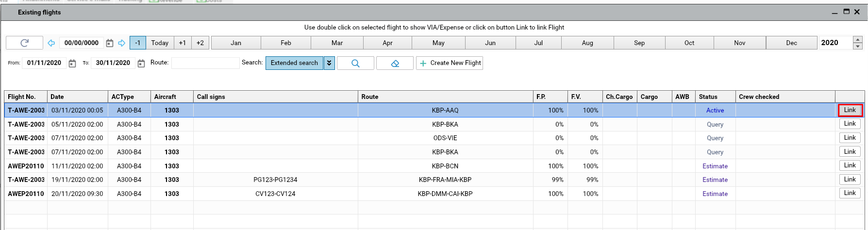Go to previous date with left arrow
This screenshot has width=868, height=230.
51,43
